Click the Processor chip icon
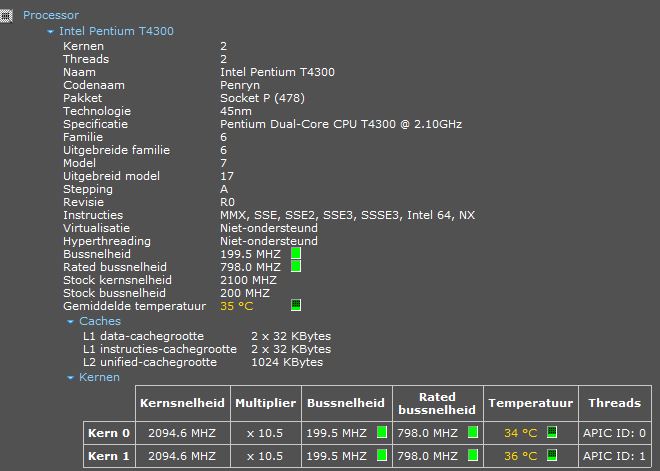660x471 pixels. pyautogui.click(x=6, y=16)
